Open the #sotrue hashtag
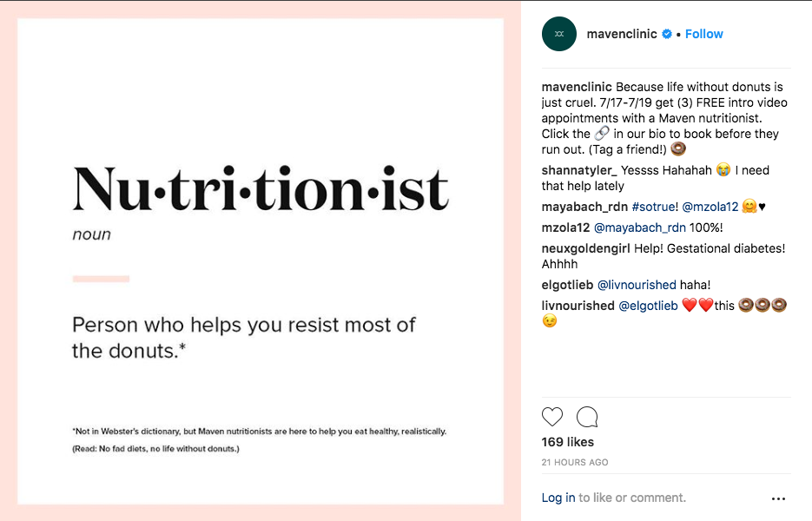 point(655,207)
